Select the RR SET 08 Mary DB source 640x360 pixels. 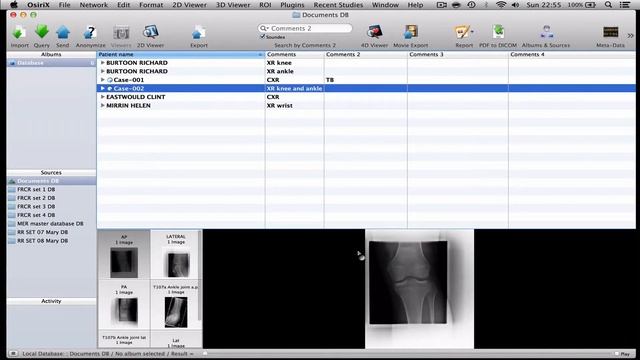pos(51,241)
